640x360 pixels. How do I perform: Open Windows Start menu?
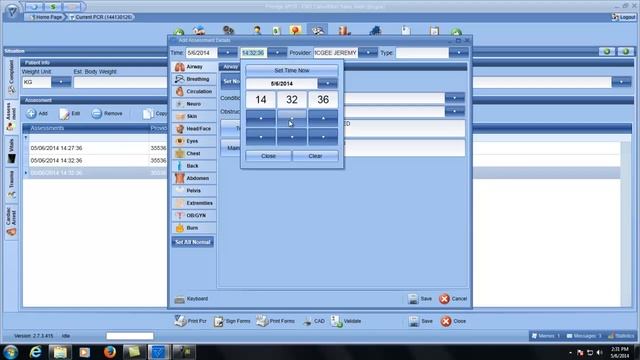pos(10,352)
